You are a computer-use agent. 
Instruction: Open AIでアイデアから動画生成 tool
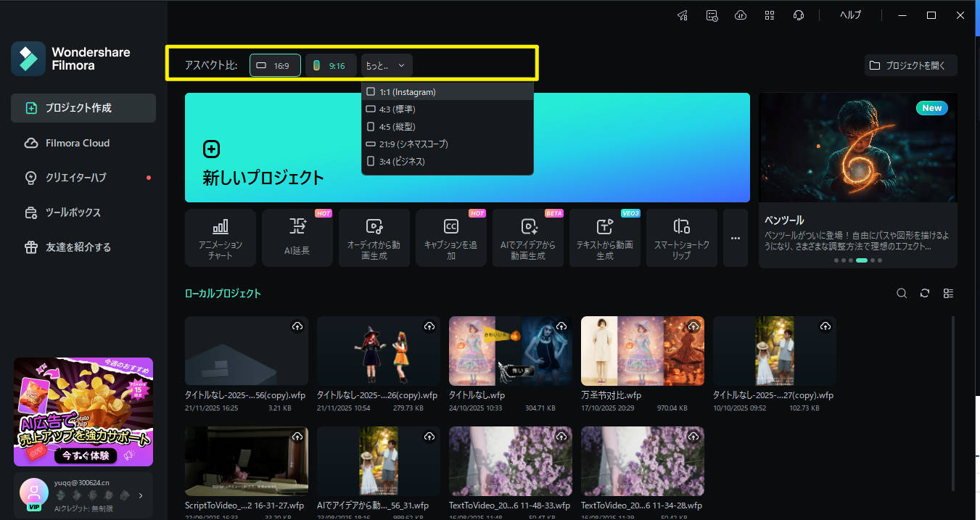(527, 237)
